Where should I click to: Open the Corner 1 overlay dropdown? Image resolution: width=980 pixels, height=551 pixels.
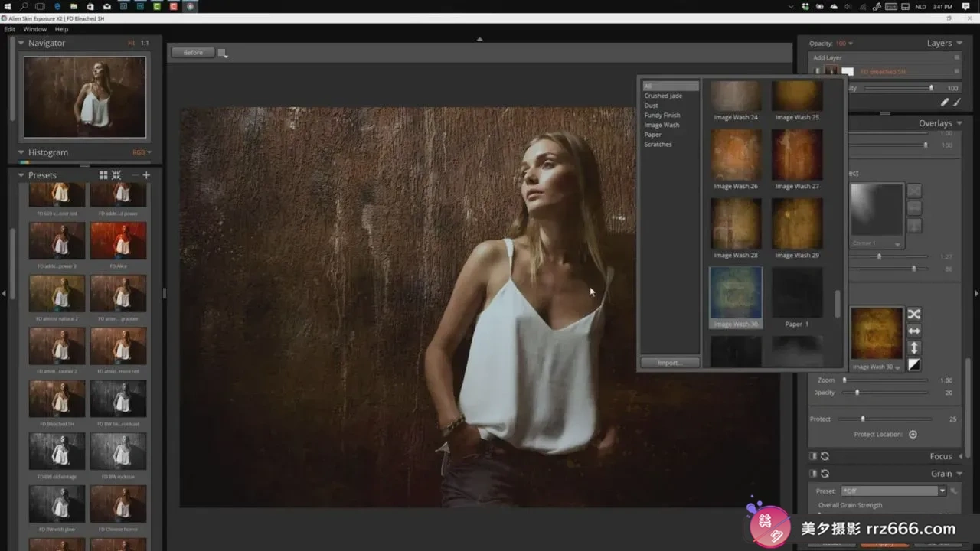coord(877,243)
